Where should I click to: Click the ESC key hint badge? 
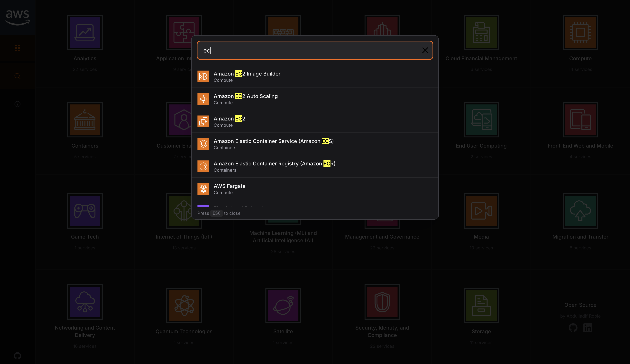click(216, 213)
